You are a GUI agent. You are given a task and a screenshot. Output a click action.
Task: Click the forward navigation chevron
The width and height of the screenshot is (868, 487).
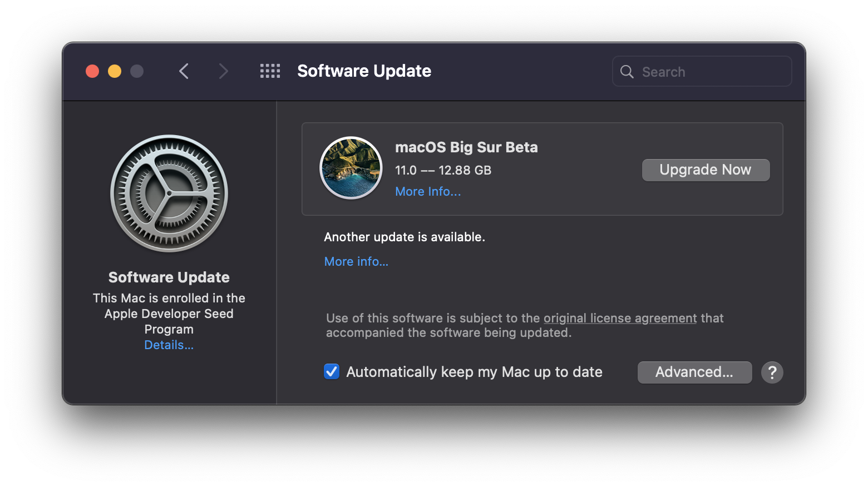pos(223,71)
